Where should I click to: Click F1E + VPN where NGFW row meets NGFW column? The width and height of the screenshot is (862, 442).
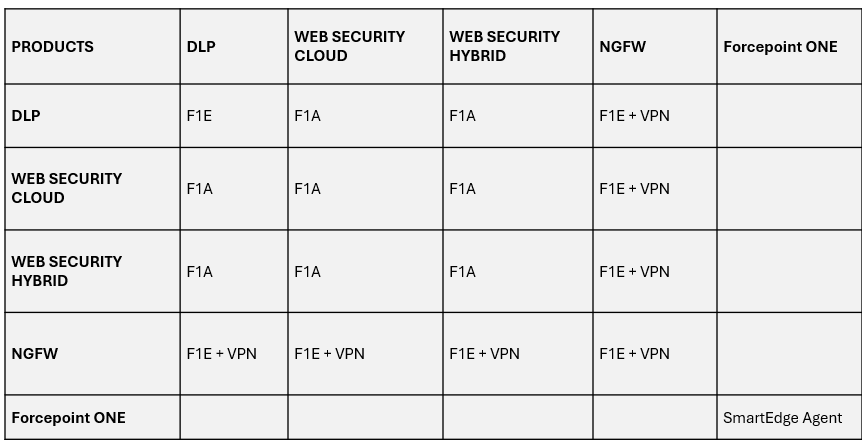tap(634, 354)
